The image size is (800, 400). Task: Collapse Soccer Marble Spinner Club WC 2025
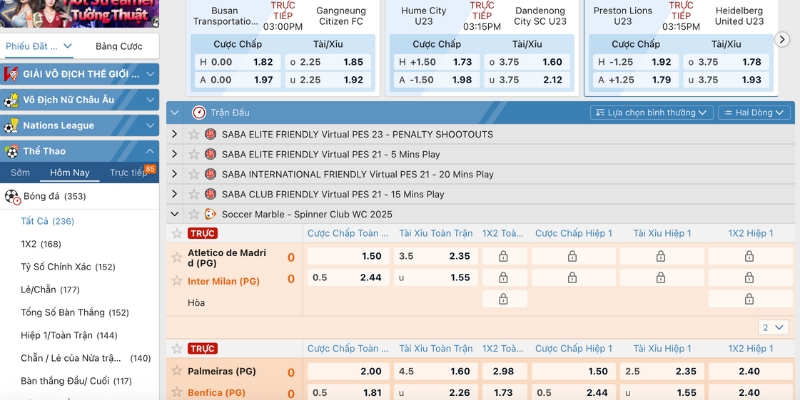tap(174, 214)
